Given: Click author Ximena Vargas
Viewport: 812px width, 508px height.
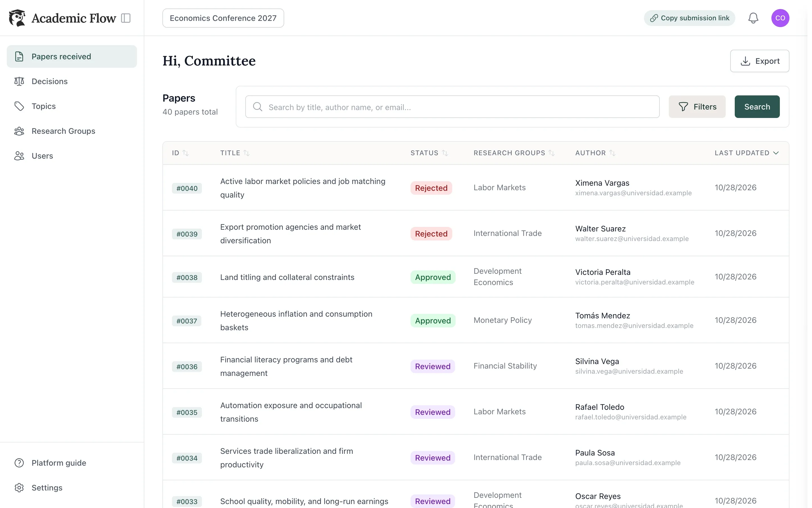Looking at the screenshot, I should (602, 183).
